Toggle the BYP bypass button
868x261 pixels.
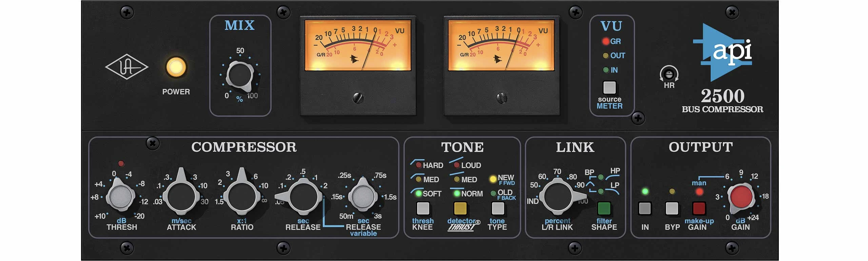[672, 208]
